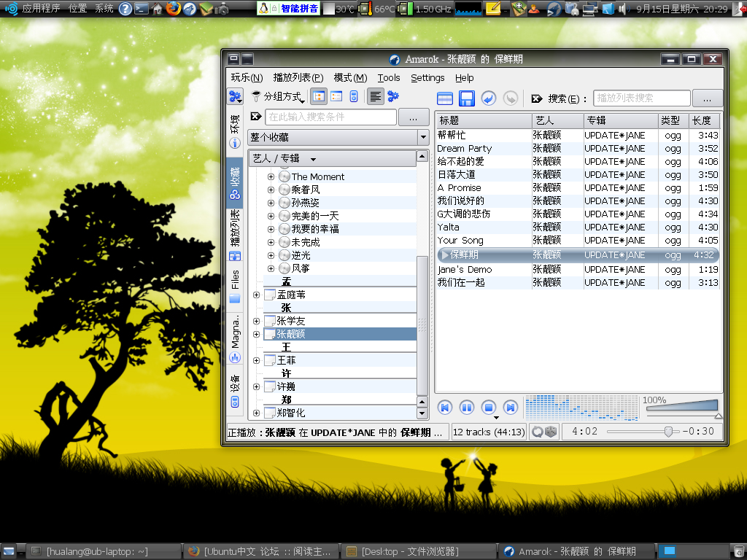Toggle the text-lines view button in collection toolbar
747x560 pixels.
coord(376,97)
